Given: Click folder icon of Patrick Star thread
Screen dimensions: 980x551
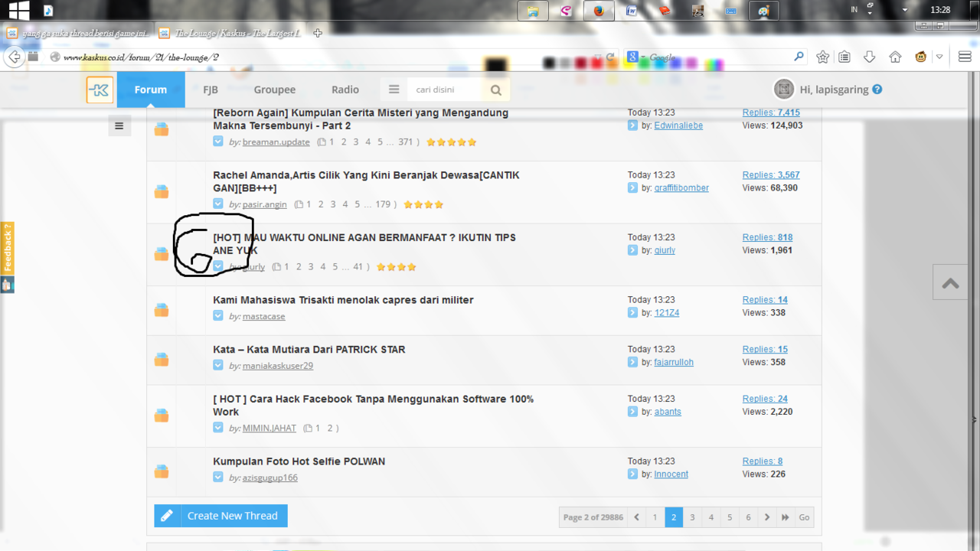Looking at the screenshot, I should pyautogui.click(x=162, y=360).
